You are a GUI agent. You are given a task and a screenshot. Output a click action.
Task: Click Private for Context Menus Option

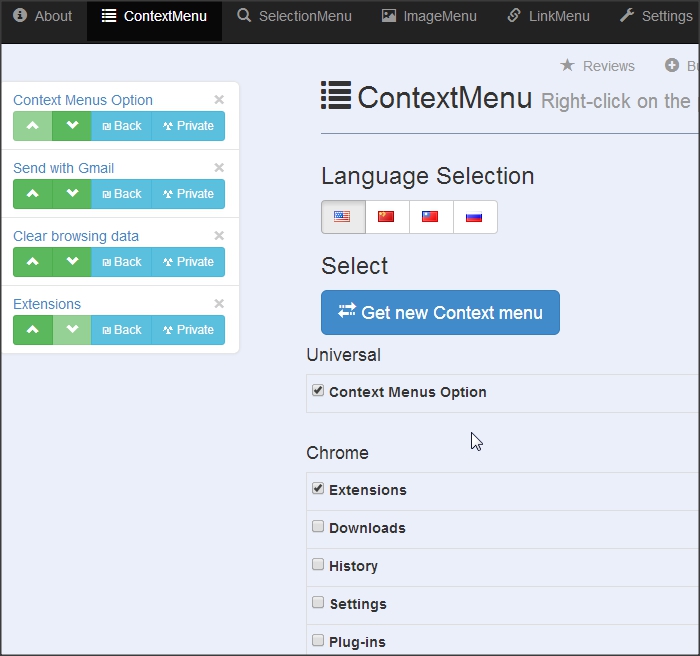(188, 126)
